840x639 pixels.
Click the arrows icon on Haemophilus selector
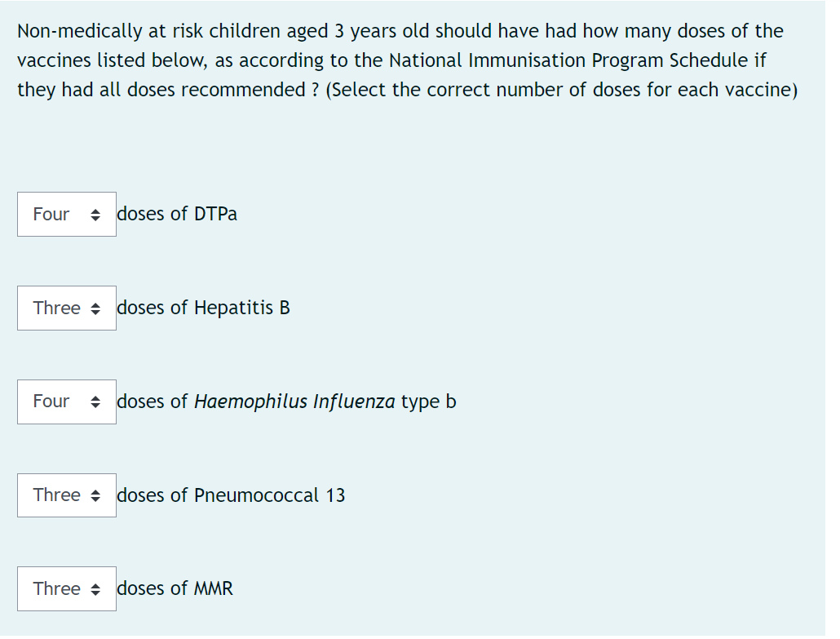pos(95,402)
